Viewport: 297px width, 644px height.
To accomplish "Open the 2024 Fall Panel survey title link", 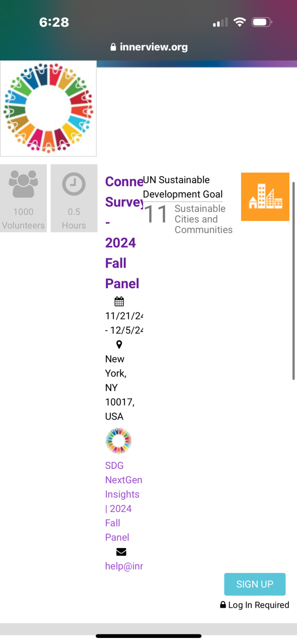I will tap(124, 232).
